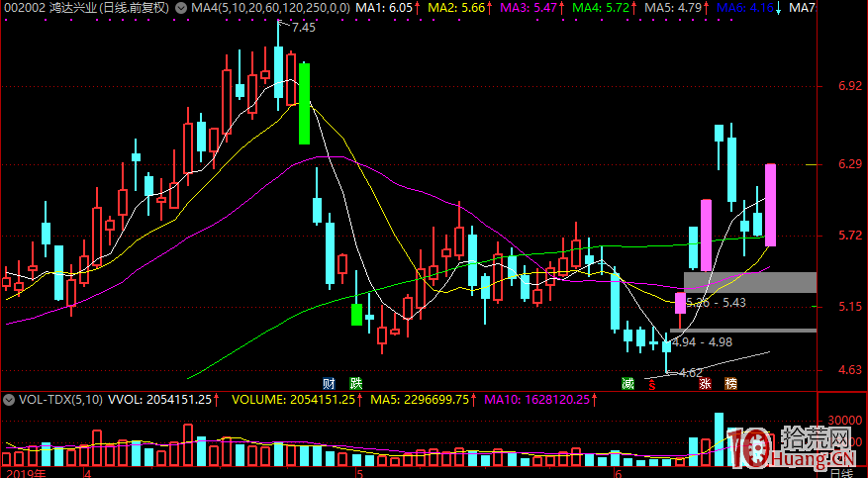Click the month 6 date axis marker
This screenshot has height=478, width=868.
point(617,474)
